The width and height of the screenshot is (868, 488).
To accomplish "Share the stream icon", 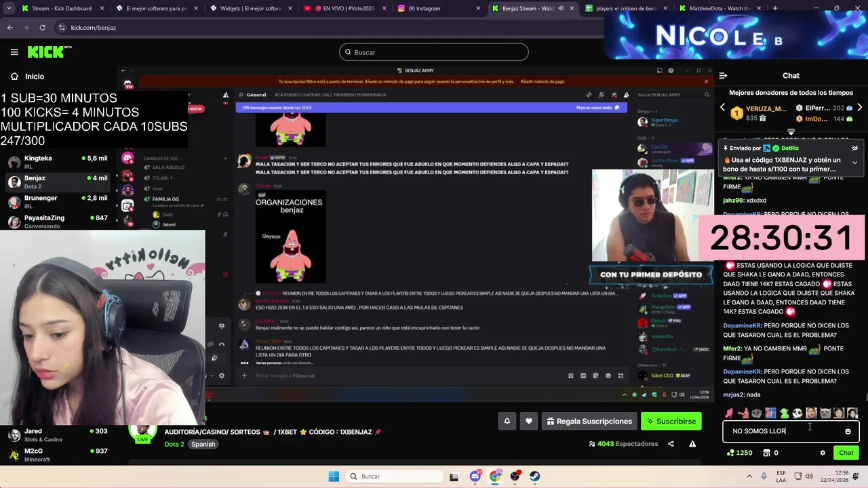I will [671, 444].
